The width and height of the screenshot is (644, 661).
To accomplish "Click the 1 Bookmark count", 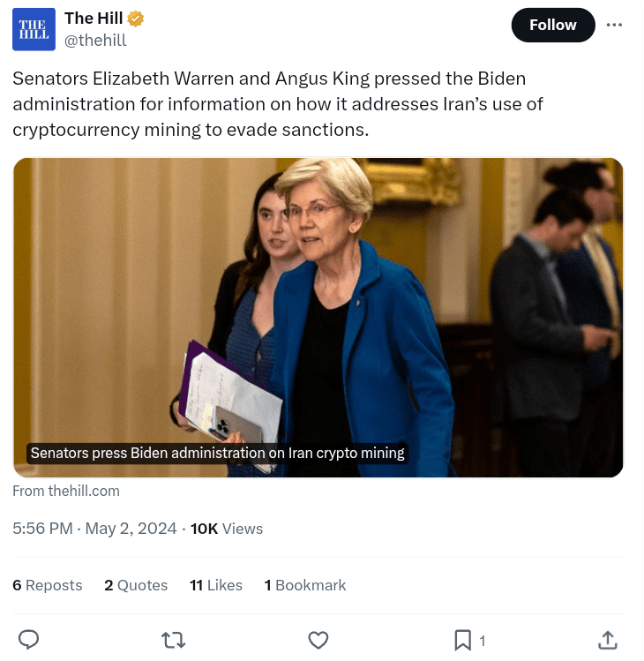I will click(x=305, y=585).
